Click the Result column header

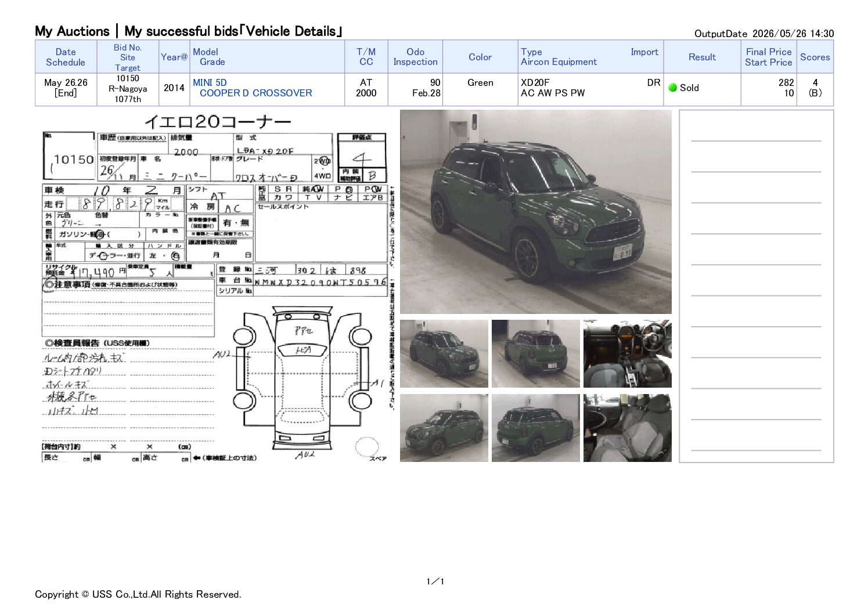pyautogui.click(x=702, y=57)
